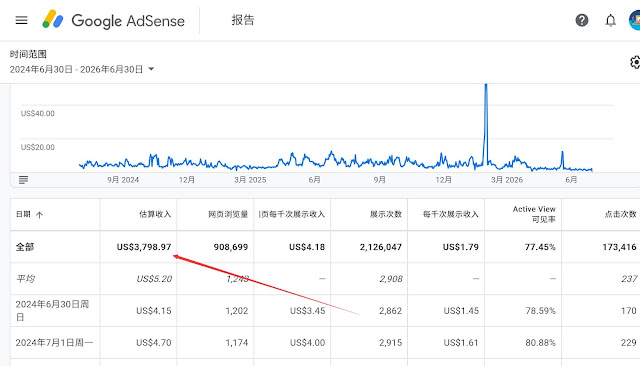Screen dimensions: 640x366
Task: Select the 2024年7月1日周一 row
Action: coord(325,342)
